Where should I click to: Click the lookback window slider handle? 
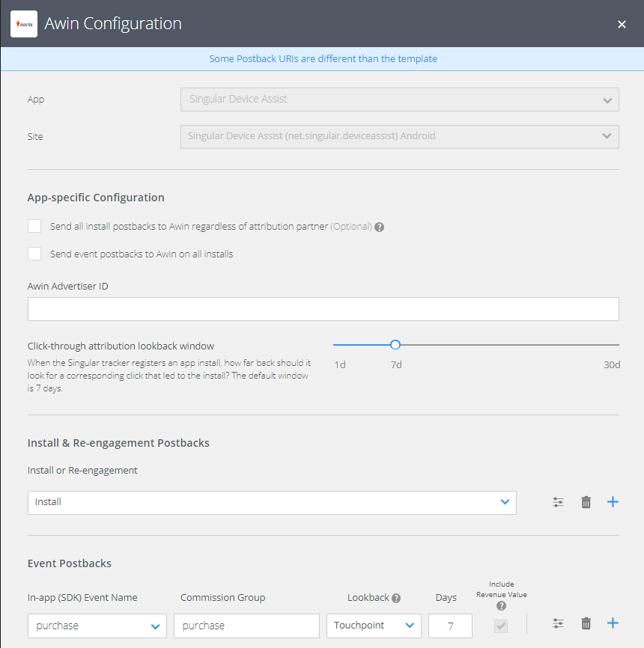(x=395, y=345)
